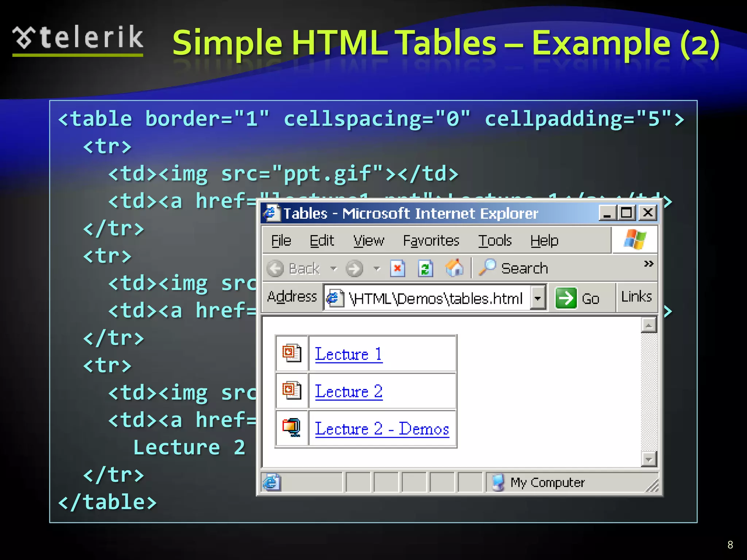
Task: Click the Search magnifier icon
Action: 487,267
